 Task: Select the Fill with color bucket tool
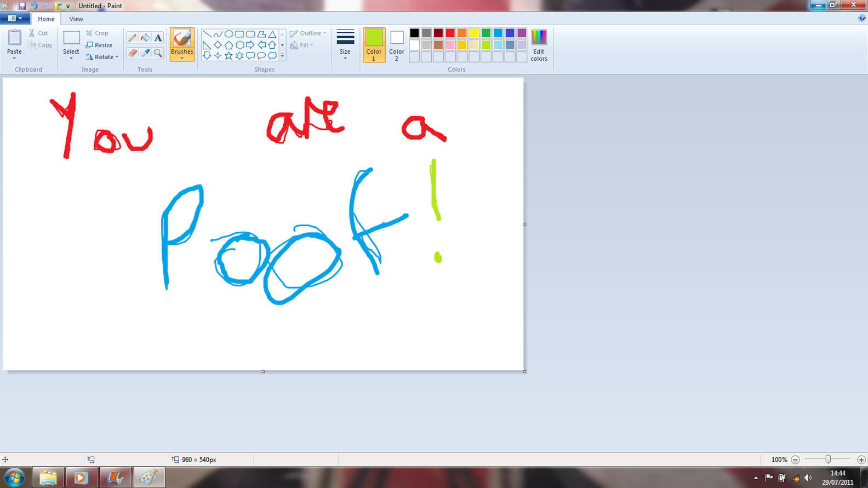(145, 38)
